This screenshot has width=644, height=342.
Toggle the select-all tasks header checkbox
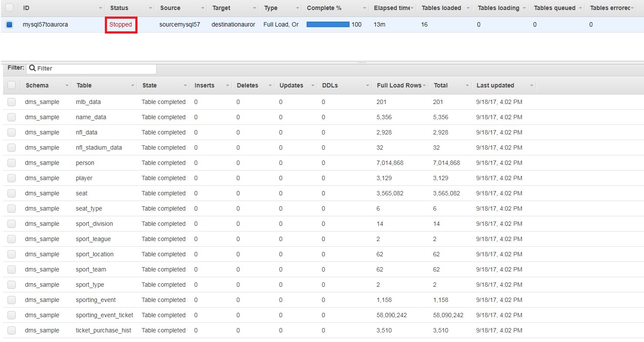9,8
